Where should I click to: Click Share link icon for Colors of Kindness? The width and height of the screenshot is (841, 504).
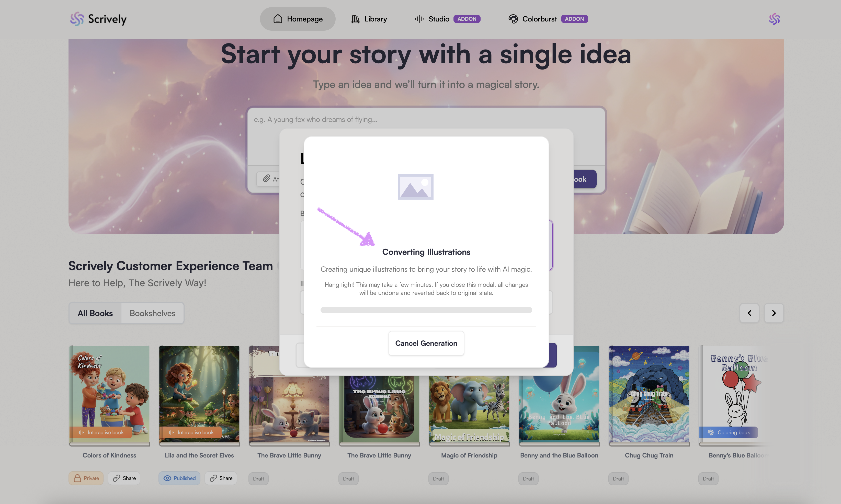tap(117, 478)
